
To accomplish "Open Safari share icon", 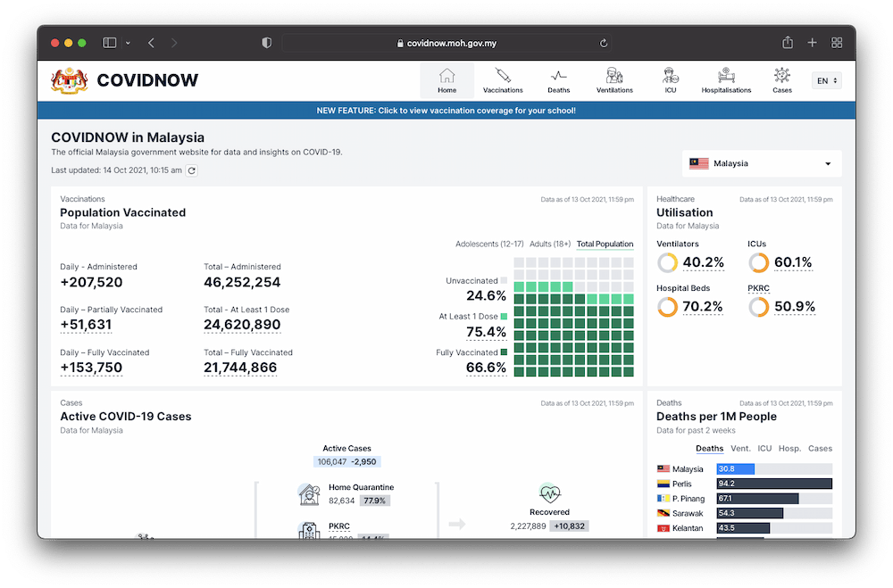I will (x=788, y=43).
